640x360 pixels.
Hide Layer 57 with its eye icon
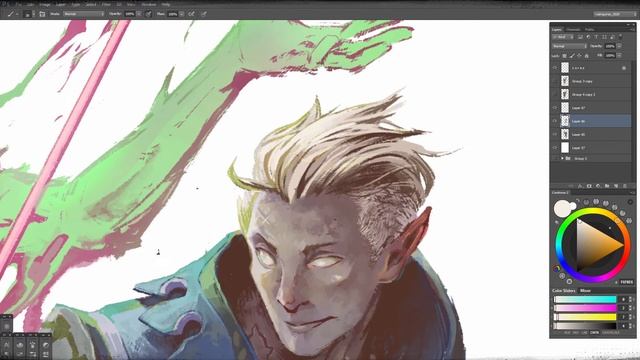point(555,147)
